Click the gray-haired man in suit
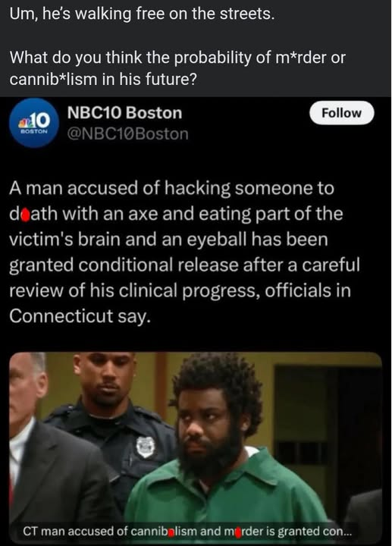392x546 pixels. coord(49,449)
